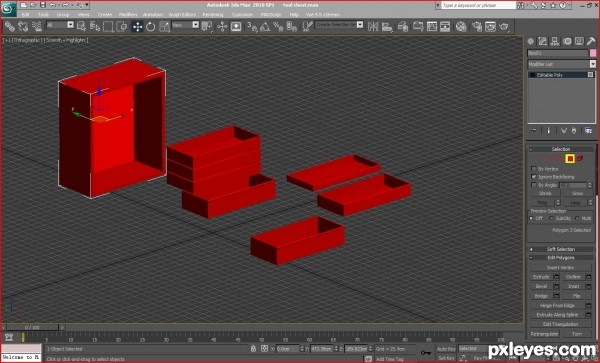
Task: Click the Redo arrow in title bar
Action: [x=65, y=5]
